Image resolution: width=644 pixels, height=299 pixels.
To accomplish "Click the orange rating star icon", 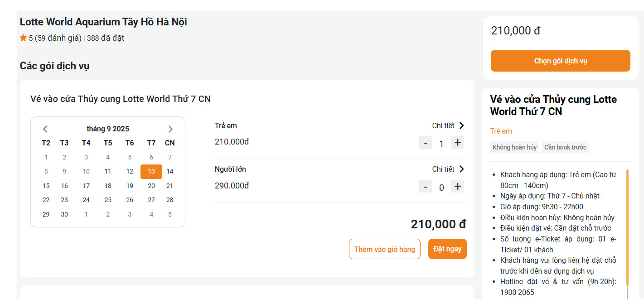I will coord(24,38).
